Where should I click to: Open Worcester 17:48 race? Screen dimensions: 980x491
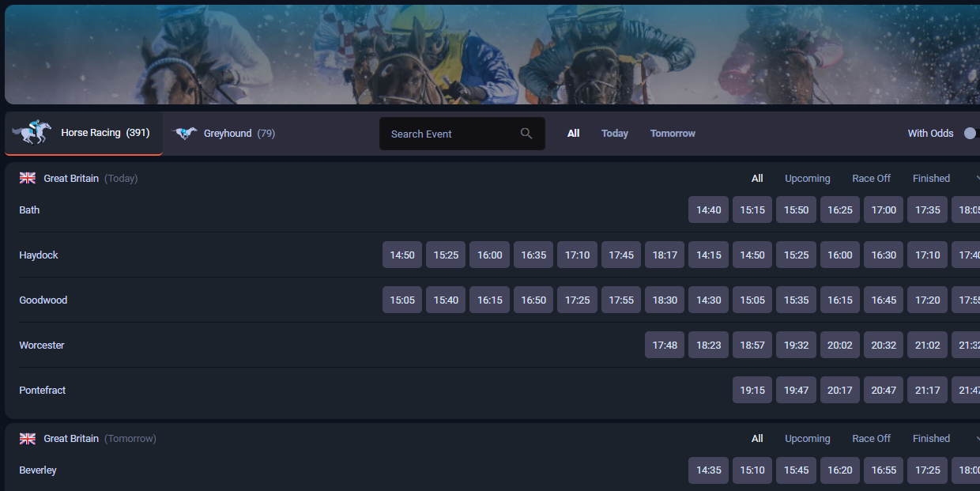tap(665, 345)
